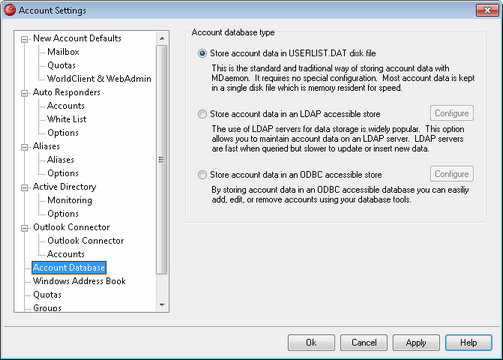Select USERLIST.DAT disk file storage option
This screenshot has width=503, height=360.
pyautogui.click(x=202, y=53)
